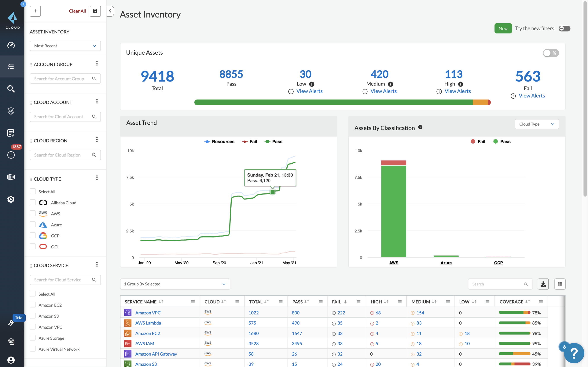The height and width of the screenshot is (367, 588).
Task: Open the Amazon VPC service link
Action: tap(148, 313)
